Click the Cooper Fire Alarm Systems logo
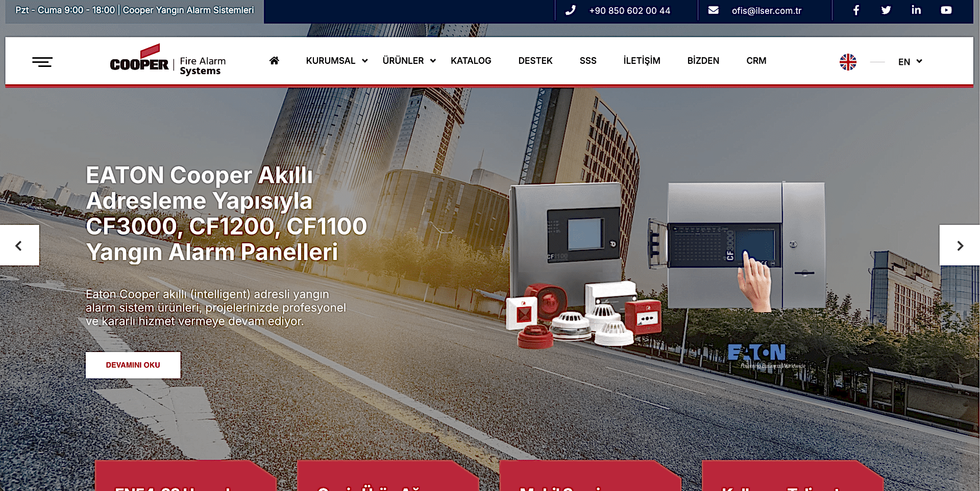Image resolution: width=980 pixels, height=491 pixels. pos(167,61)
